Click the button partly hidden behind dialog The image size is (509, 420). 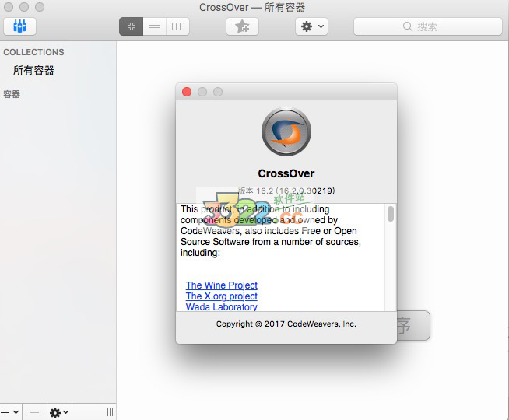[x=413, y=325]
